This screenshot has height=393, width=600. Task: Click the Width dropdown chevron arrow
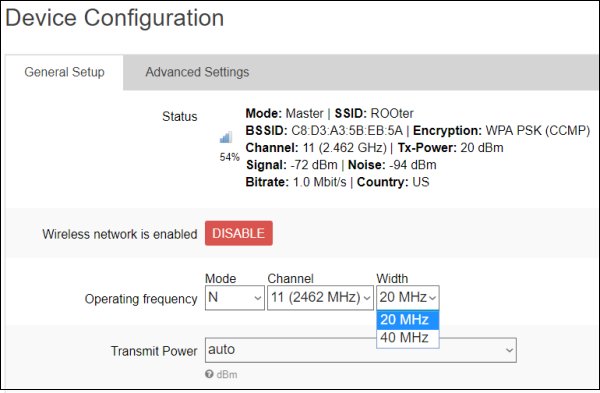coord(432,298)
